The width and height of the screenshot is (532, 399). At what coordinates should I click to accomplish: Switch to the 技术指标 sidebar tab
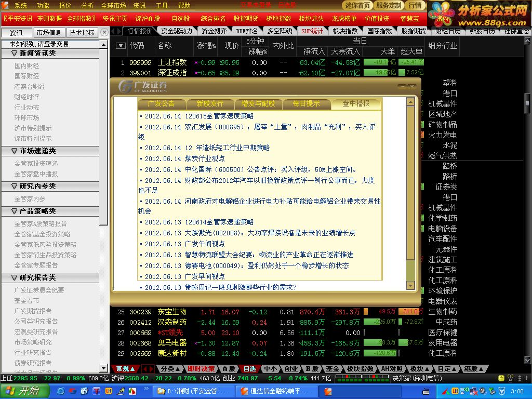[82, 33]
